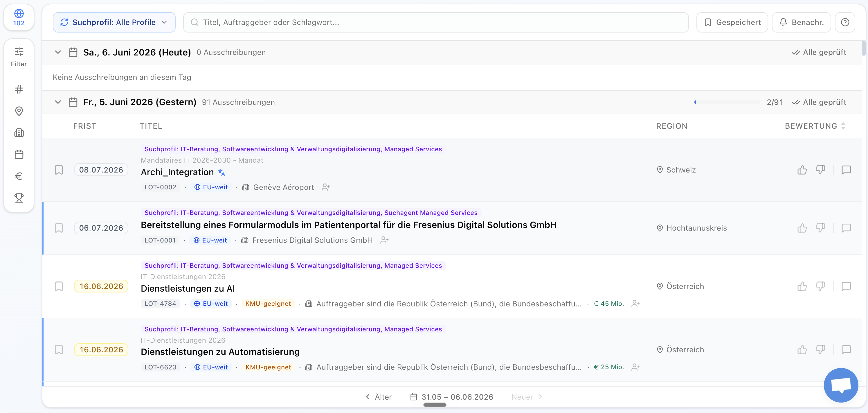Click the LOT-0002 tag

tap(160, 187)
